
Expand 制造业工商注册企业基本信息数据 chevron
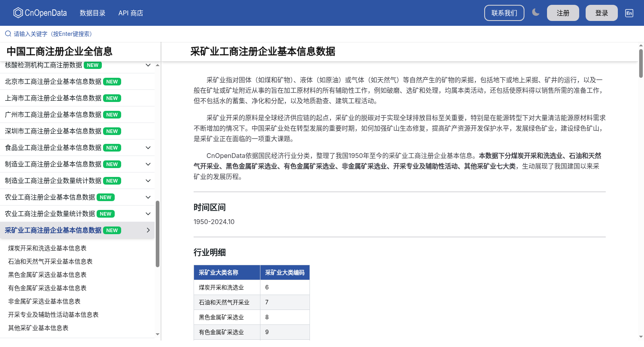tap(148, 164)
